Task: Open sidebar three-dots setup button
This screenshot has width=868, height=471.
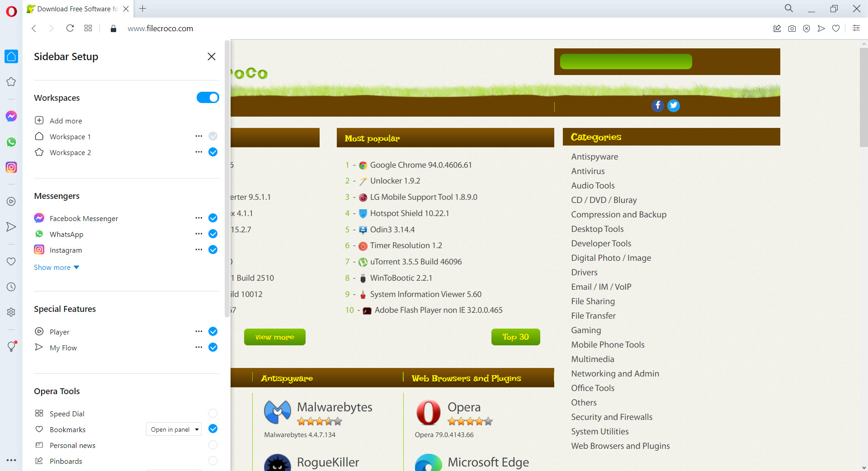Action: click(x=11, y=460)
